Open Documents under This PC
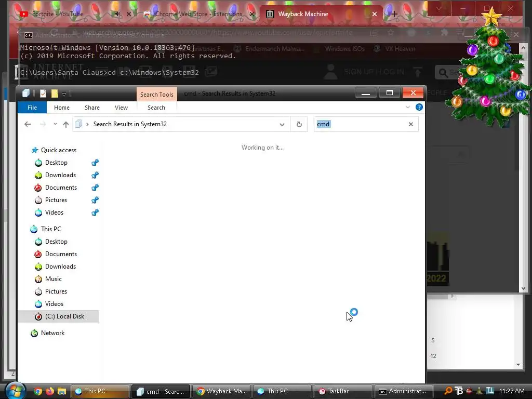 pos(61,254)
